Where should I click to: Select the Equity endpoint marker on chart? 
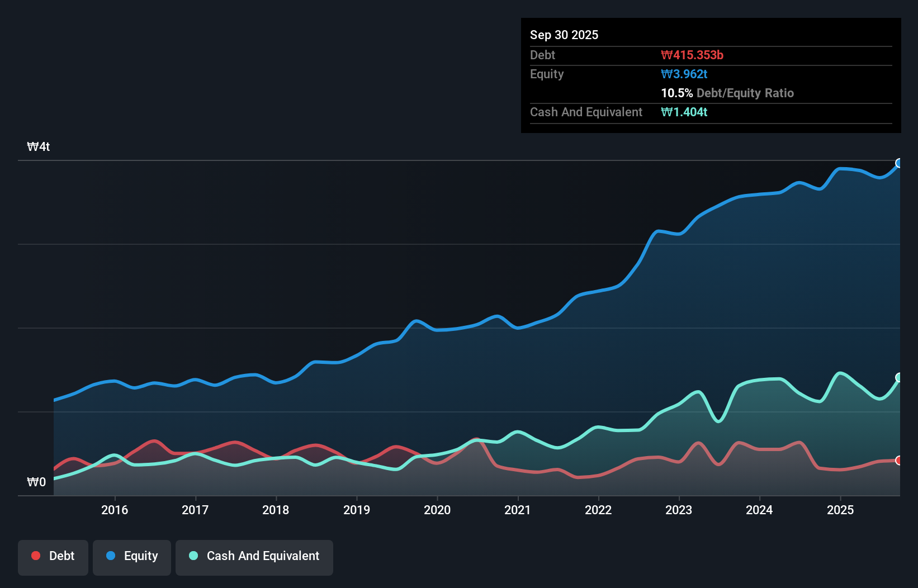coord(899,163)
